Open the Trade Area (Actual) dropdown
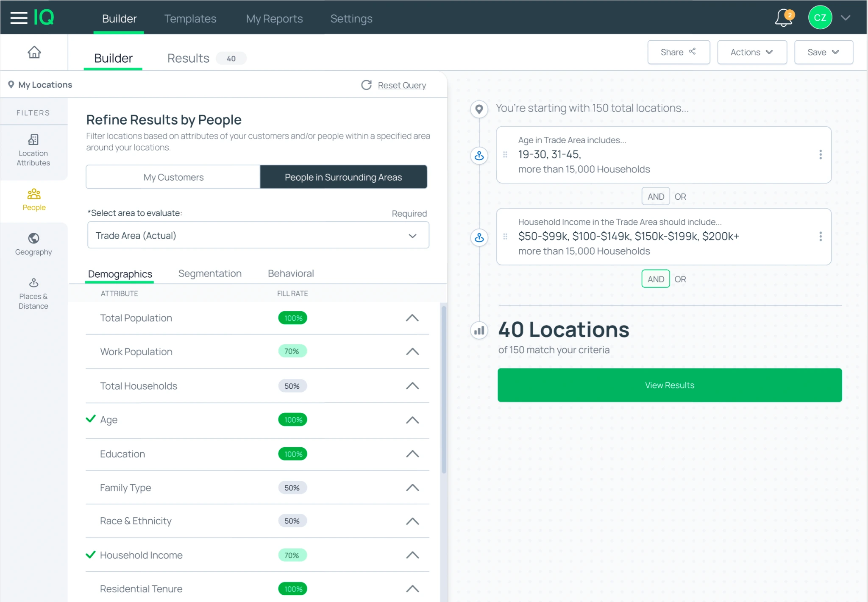868x602 pixels. click(x=258, y=235)
